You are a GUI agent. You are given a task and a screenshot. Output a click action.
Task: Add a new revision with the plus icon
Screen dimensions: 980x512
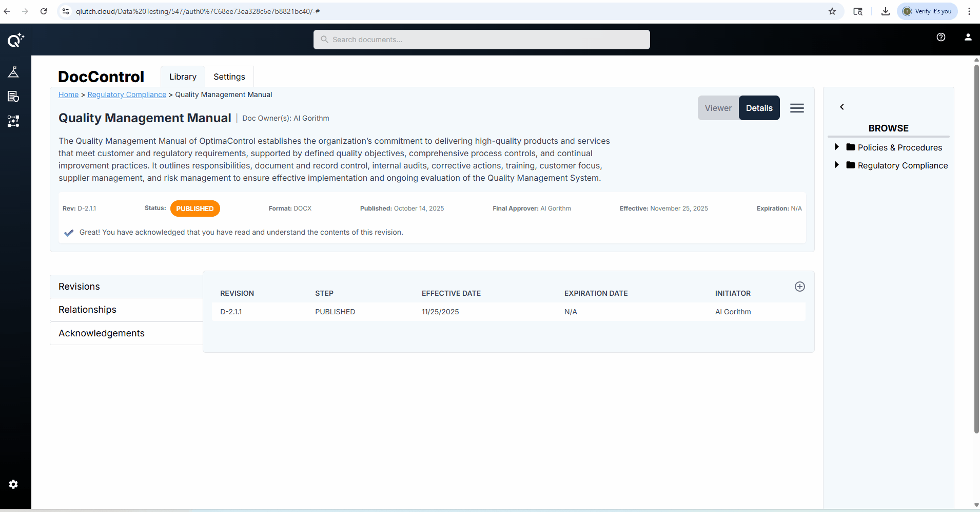799,287
